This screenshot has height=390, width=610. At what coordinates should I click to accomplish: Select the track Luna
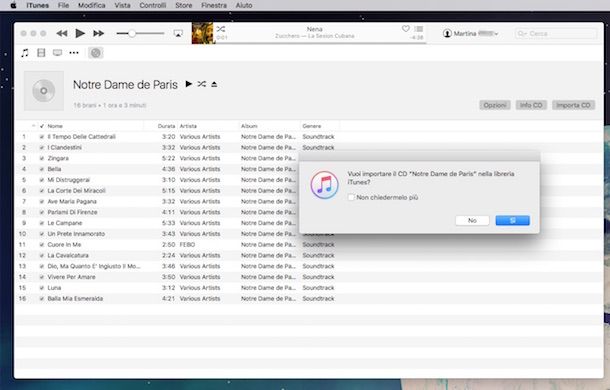(x=54, y=288)
